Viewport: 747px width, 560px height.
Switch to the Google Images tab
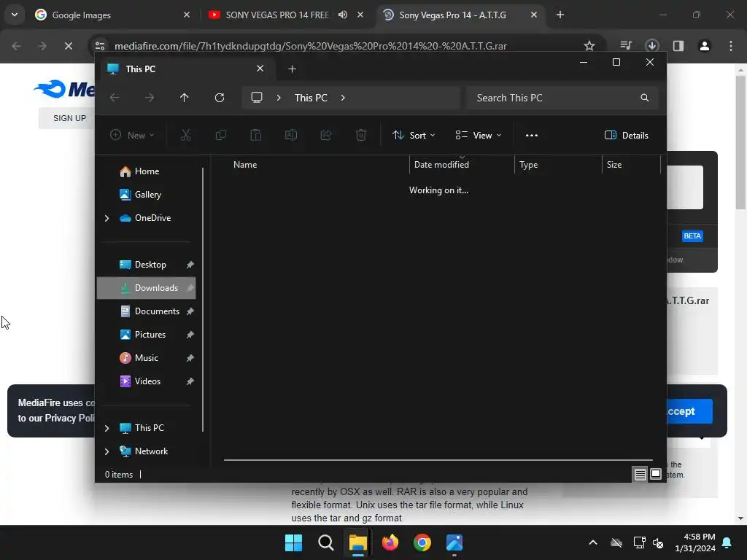pyautogui.click(x=112, y=15)
